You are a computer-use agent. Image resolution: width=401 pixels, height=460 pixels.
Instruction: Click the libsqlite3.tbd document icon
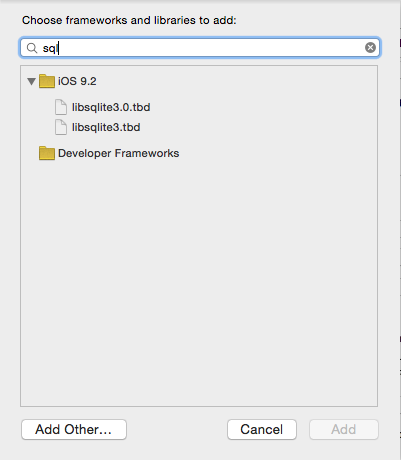(x=61, y=127)
